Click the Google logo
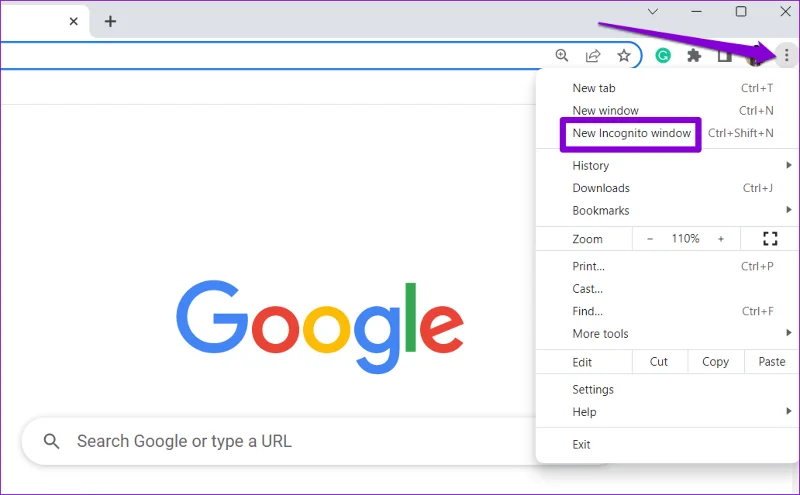This screenshot has width=800, height=495. [320, 326]
